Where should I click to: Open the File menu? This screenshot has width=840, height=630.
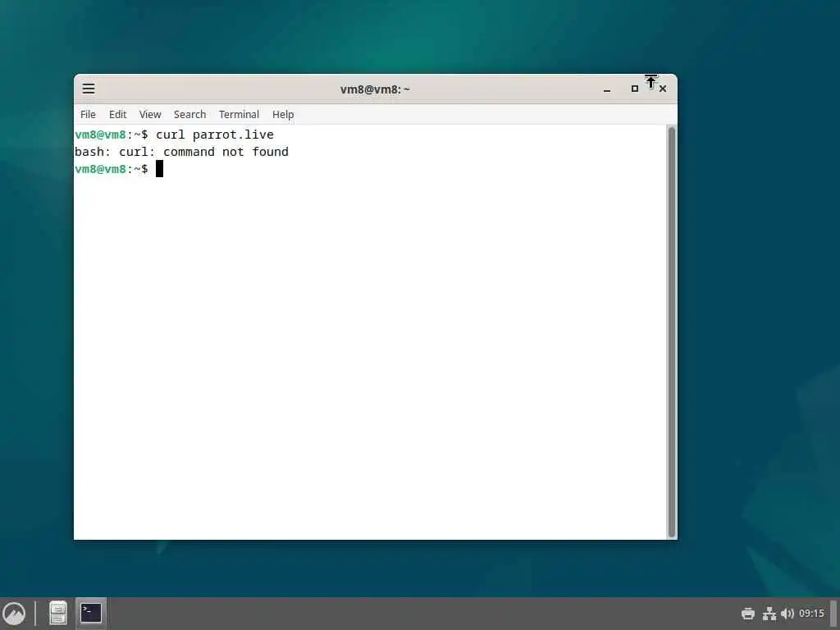[x=88, y=114]
